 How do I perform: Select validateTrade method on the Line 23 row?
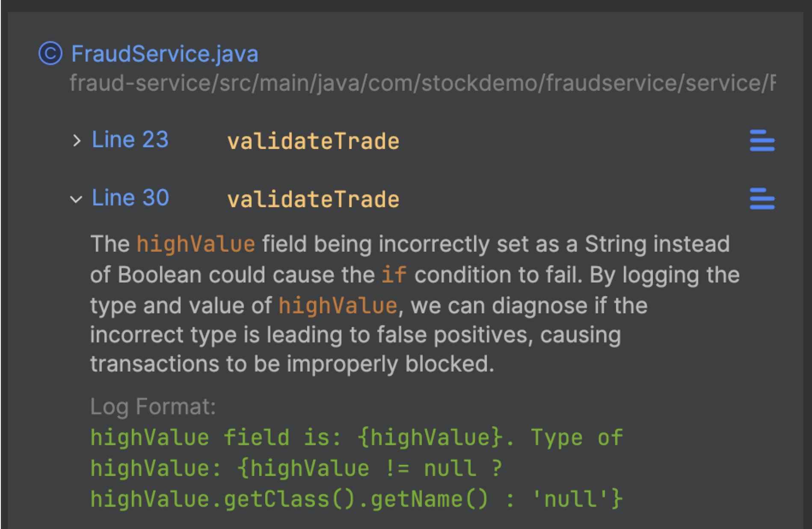(313, 141)
